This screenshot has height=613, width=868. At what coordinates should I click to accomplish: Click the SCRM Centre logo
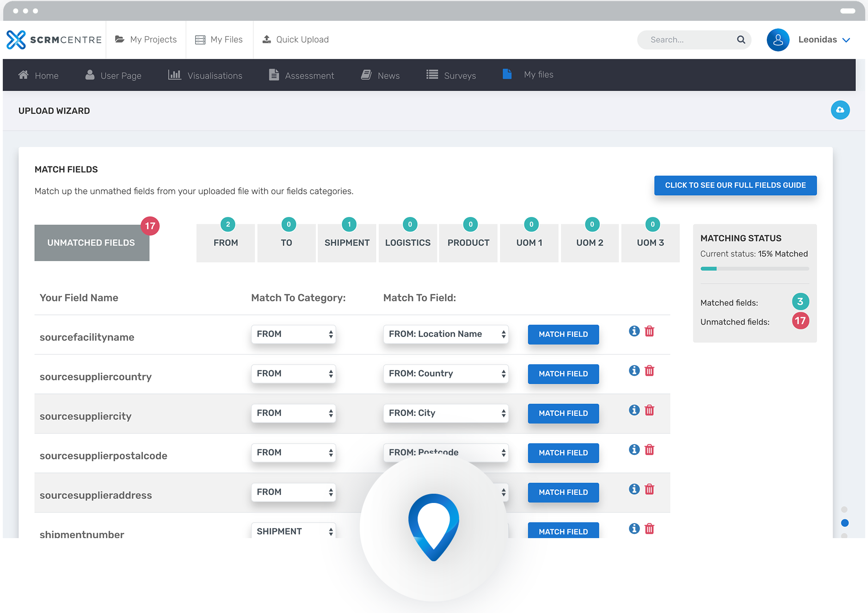[x=54, y=40]
